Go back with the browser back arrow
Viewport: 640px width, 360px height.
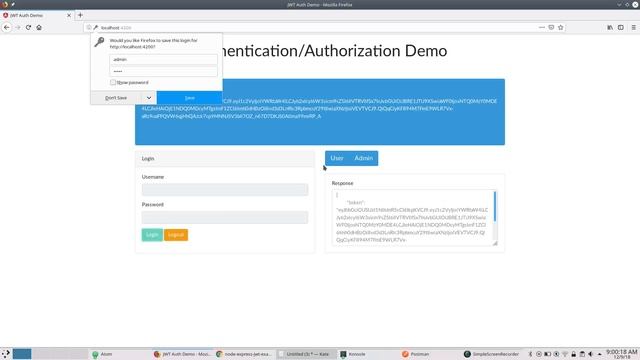7,27
